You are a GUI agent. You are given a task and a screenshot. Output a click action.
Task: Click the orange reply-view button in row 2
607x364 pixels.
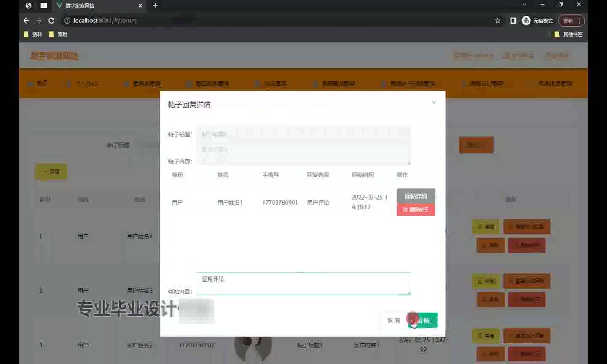pos(527,281)
